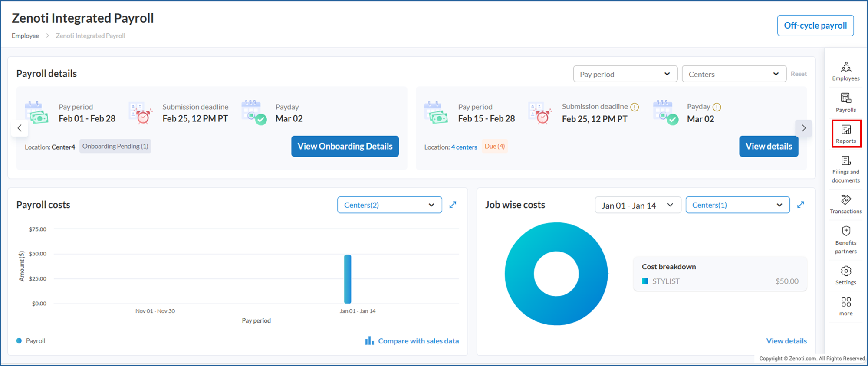Open the Benefits partners sidebar icon
Viewport: 868px width, 366px height.
click(845, 240)
